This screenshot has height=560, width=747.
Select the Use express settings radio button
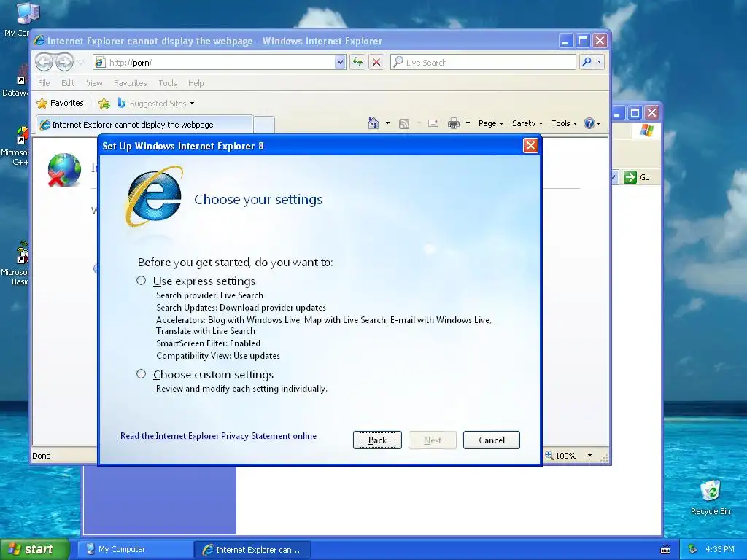(x=141, y=281)
